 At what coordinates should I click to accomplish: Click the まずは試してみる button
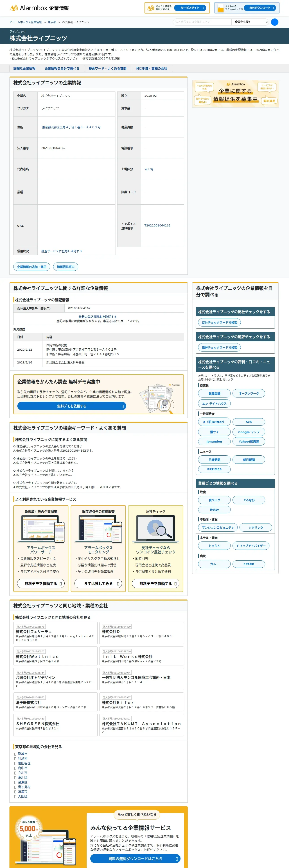click(x=98, y=584)
